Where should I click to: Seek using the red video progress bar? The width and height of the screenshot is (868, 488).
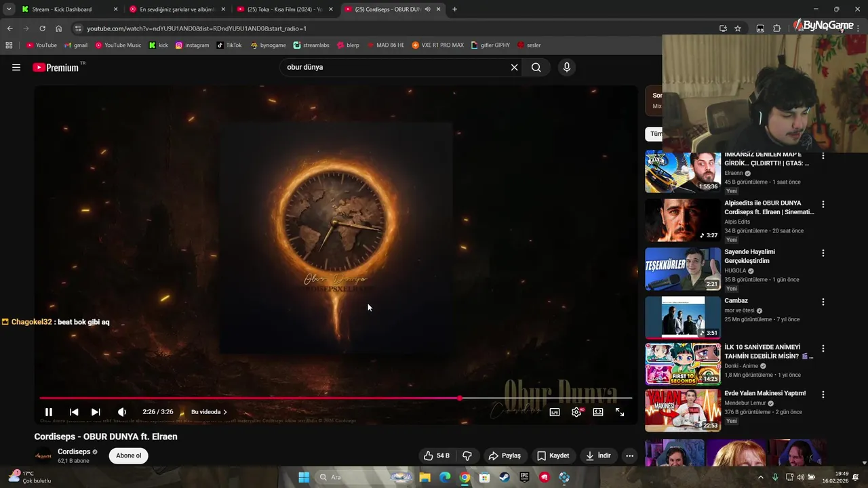click(x=336, y=398)
